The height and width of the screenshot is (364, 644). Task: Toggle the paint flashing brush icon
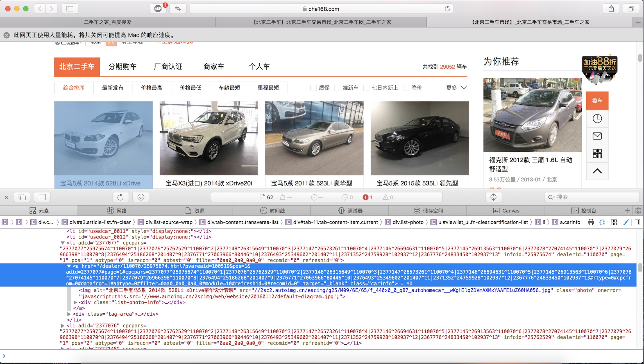(626, 222)
